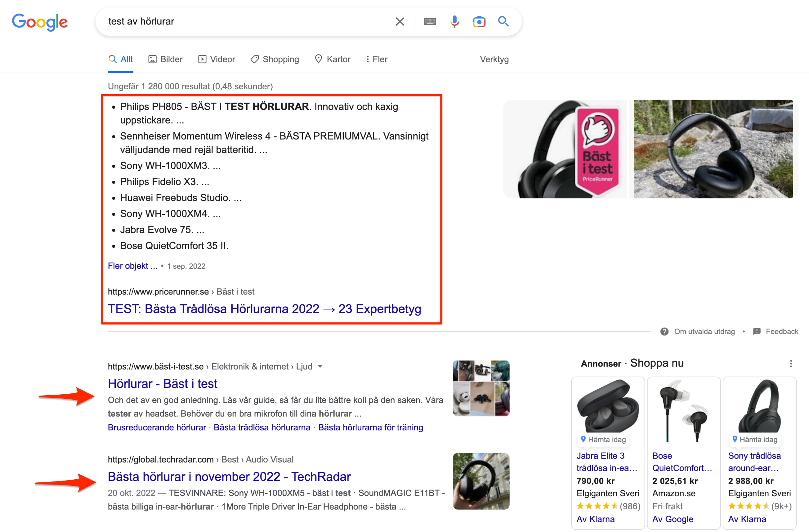
Task: Switch to the Videor tab
Action: coord(217,59)
